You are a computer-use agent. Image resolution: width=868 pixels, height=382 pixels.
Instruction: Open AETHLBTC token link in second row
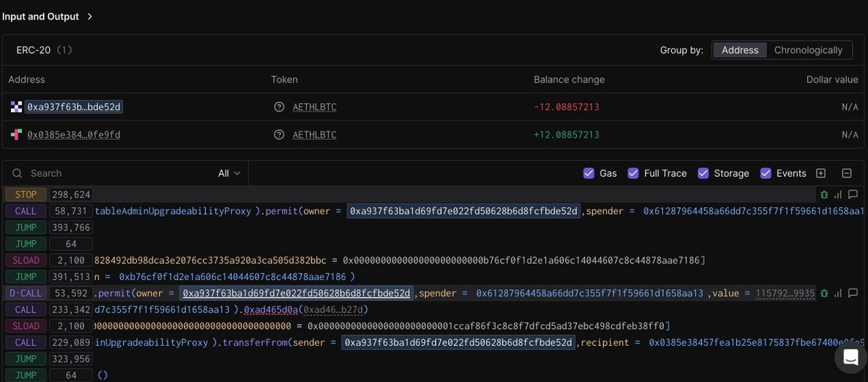pyautogui.click(x=314, y=135)
